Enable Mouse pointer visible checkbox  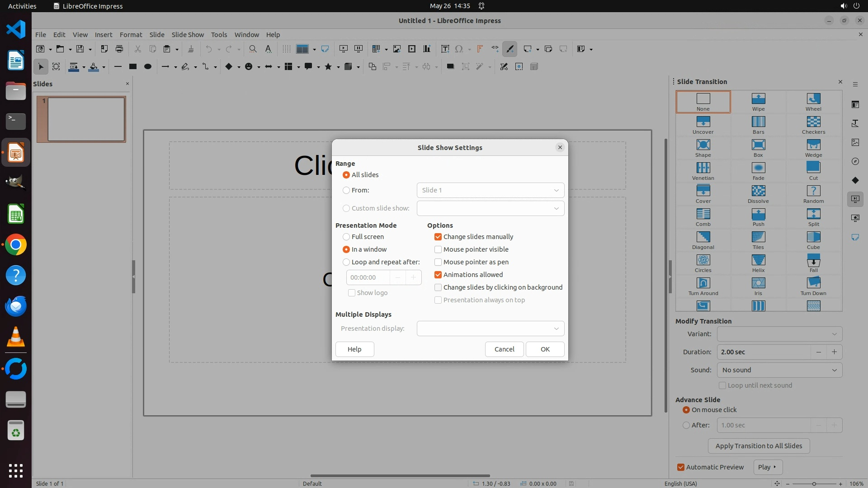(x=438, y=249)
